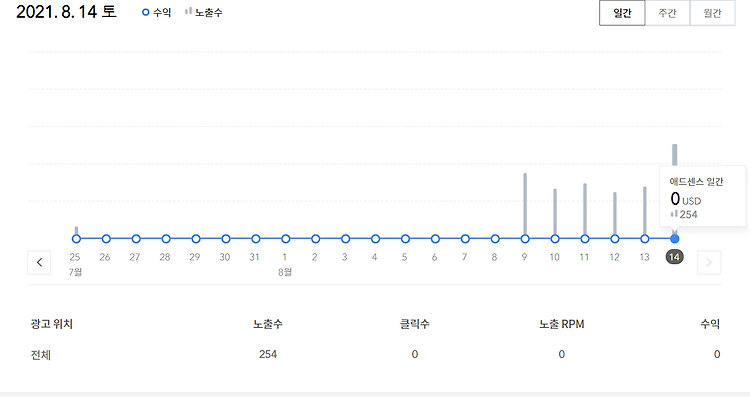The height and width of the screenshot is (397, 750).
Task: Click the 전체 row label
Action: (41, 355)
